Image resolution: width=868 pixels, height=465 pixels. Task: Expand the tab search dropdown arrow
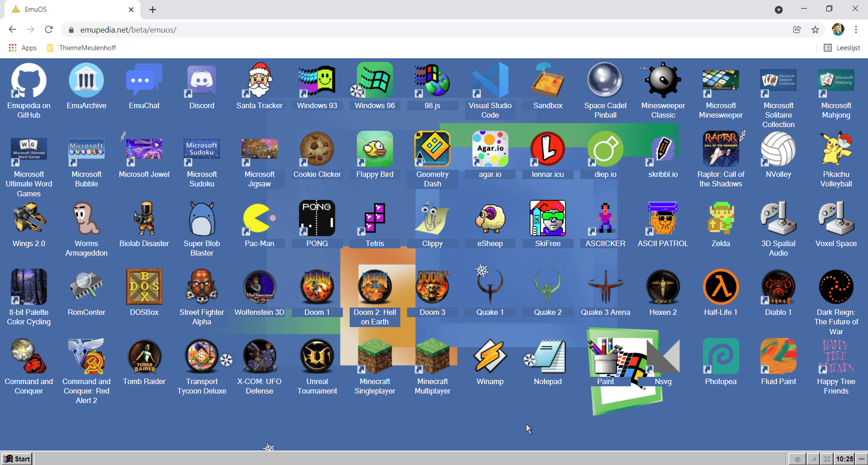click(778, 9)
